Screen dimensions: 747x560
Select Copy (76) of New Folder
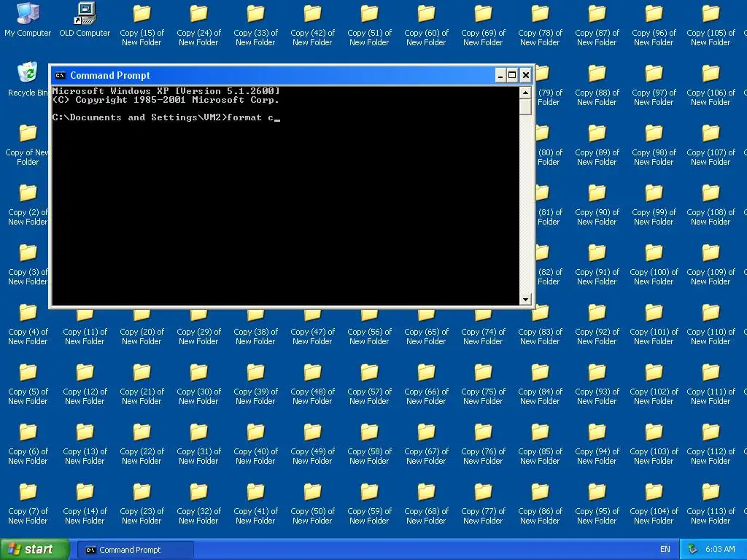pyautogui.click(x=483, y=443)
